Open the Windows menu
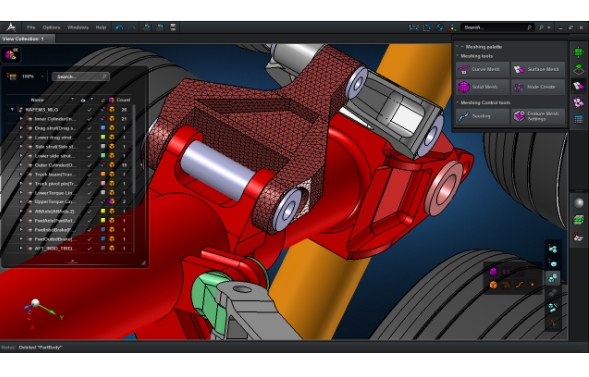The image size is (589, 377). coord(78,27)
